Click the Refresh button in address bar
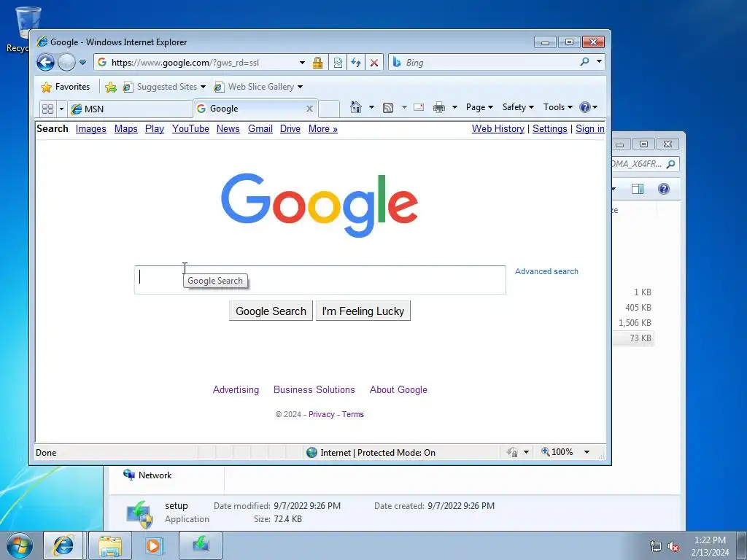Image resolution: width=747 pixels, height=560 pixels. (356, 63)
